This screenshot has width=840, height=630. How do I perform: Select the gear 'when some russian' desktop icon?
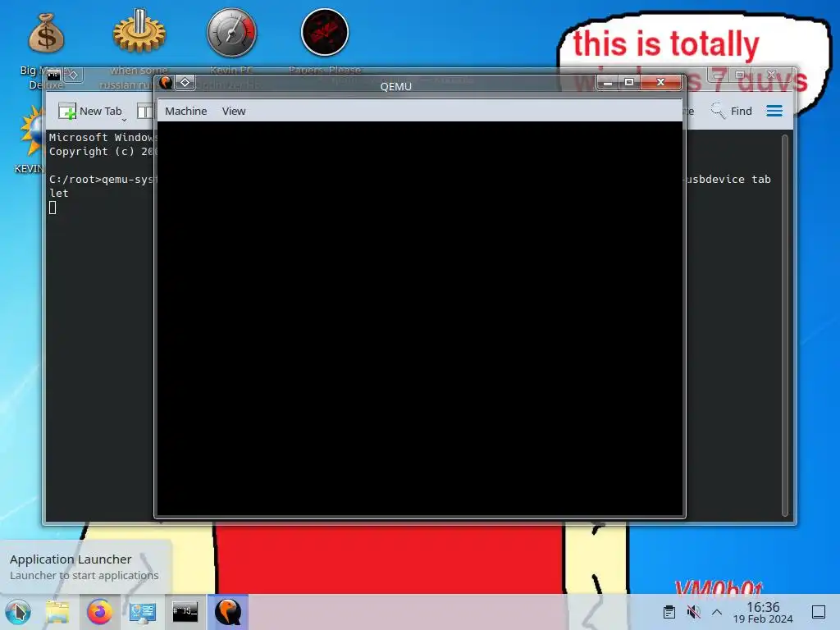(139, 48)
